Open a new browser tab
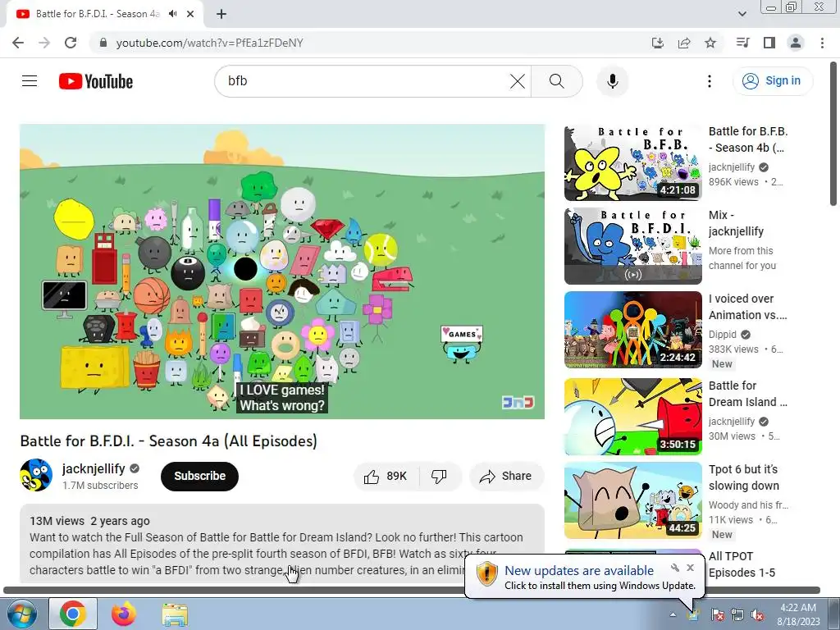 pos(221,14)
